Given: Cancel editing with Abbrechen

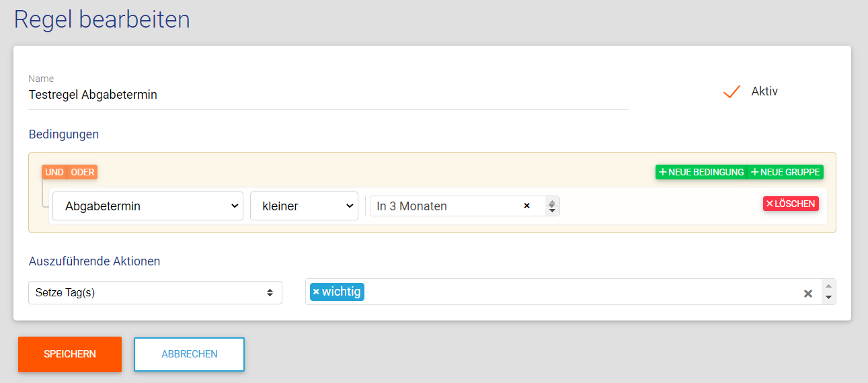Looking at the screenshot, I should pos(189,354).
